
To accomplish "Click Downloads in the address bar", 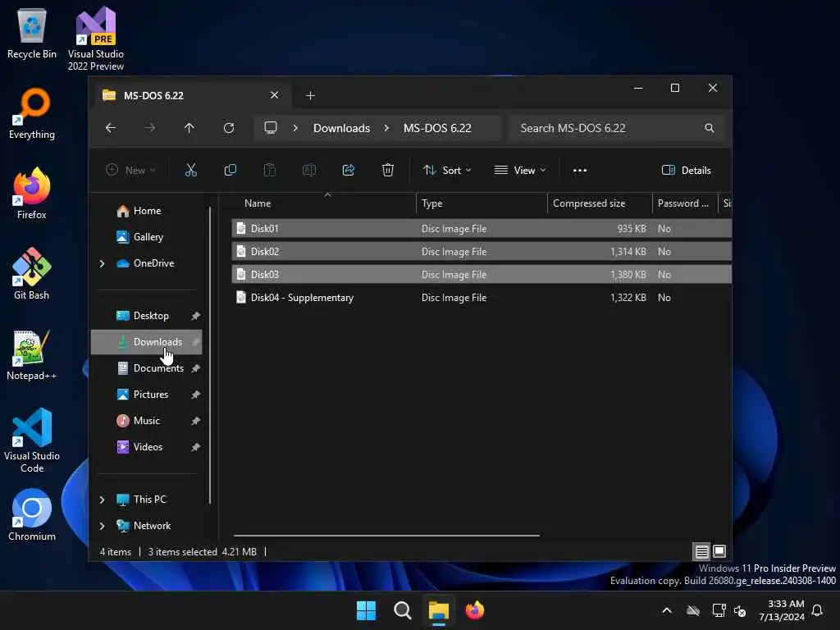I will point(342,128).
